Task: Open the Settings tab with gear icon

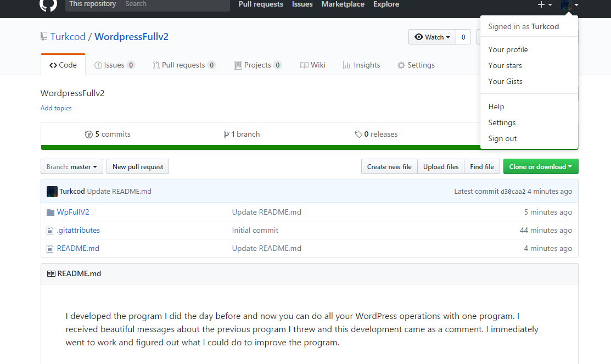Action: pos(416,65)
